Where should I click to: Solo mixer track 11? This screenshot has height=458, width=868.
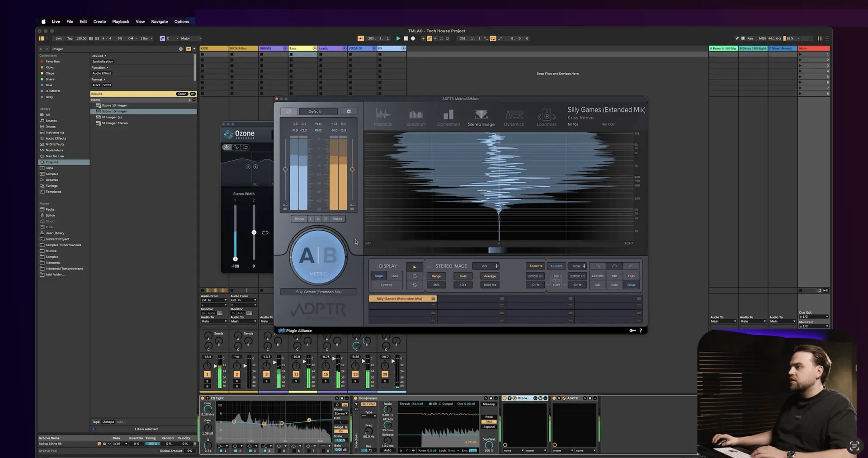(296, 381)
